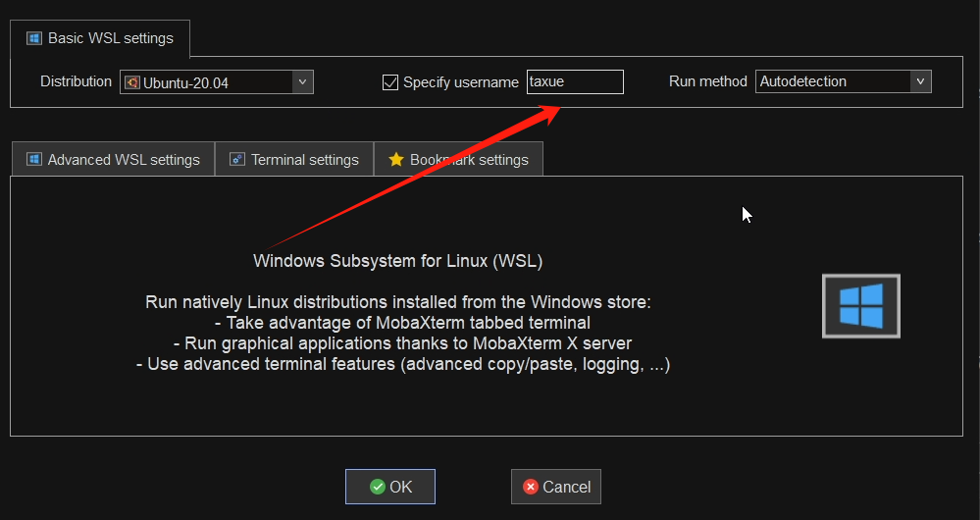Click the Windows Subsystem for Linux (WSL) heading
Viewport: 980px width, 520px height.
click(x=398, y=261)
